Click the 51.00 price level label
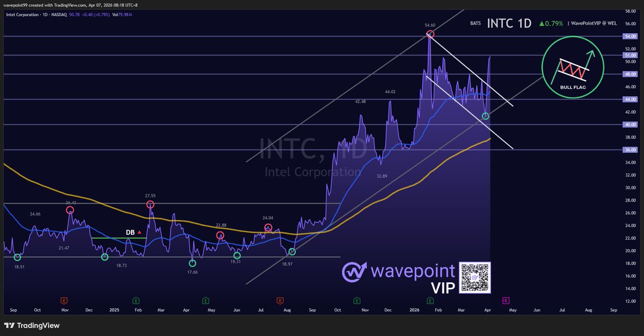The width and height of the screenshot is (644, 336). [630, 55]
